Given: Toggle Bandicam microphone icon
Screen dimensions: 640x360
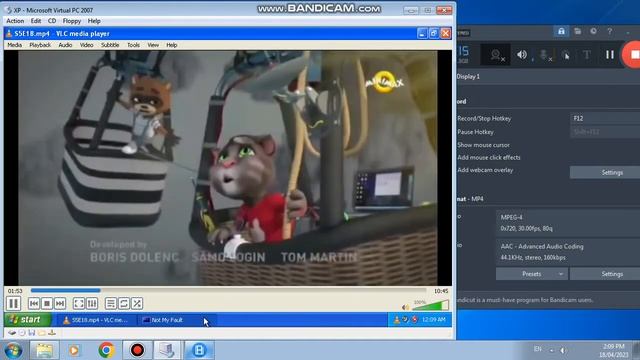Looking at the screenshot, I should (544, 55).
